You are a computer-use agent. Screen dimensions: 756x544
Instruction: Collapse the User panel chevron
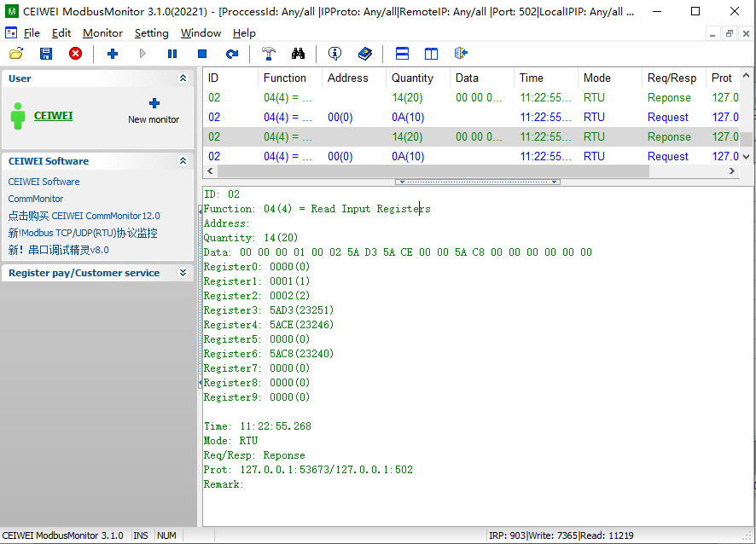[183, 78]
